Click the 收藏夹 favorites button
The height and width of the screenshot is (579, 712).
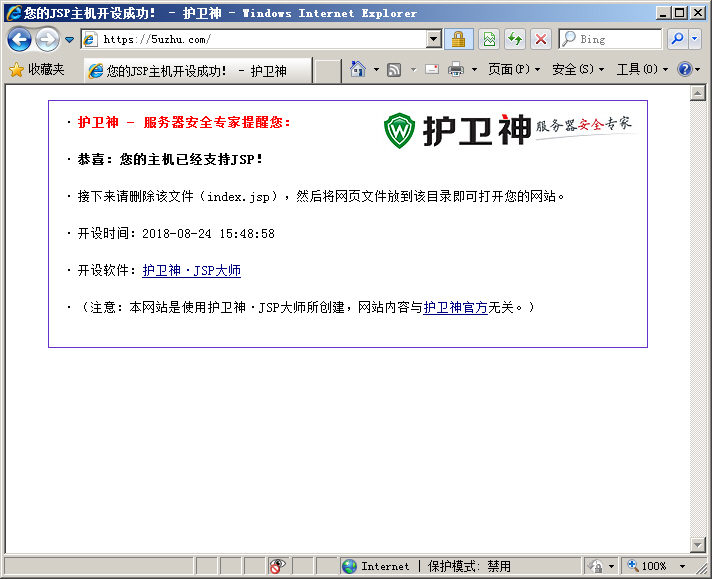tap(37, 70)
